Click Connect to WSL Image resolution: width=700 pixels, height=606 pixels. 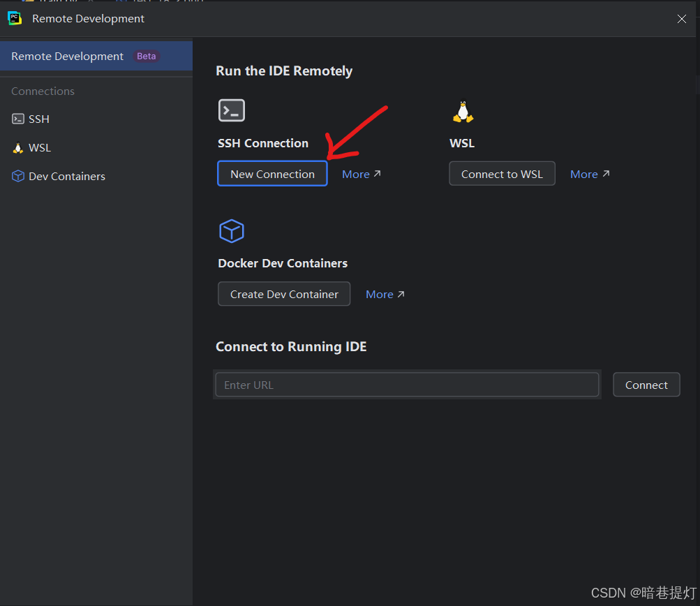click(x=502, y=173)
